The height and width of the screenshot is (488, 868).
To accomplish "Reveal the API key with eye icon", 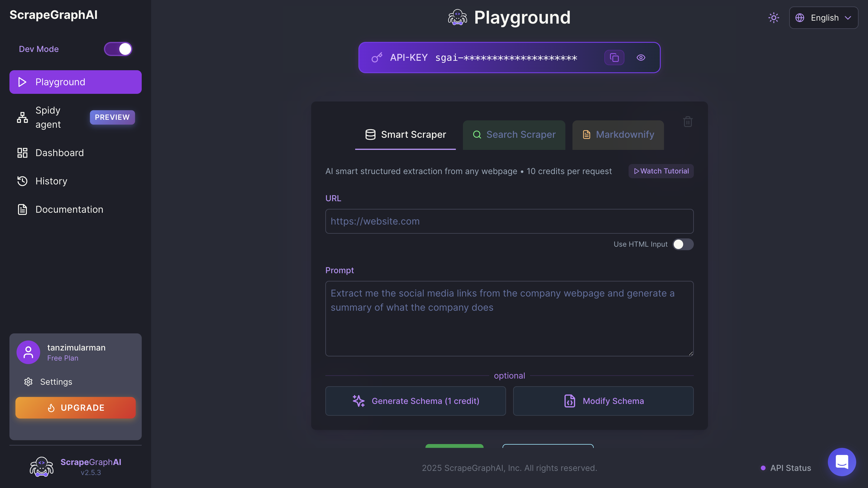I will pos(641,58).
